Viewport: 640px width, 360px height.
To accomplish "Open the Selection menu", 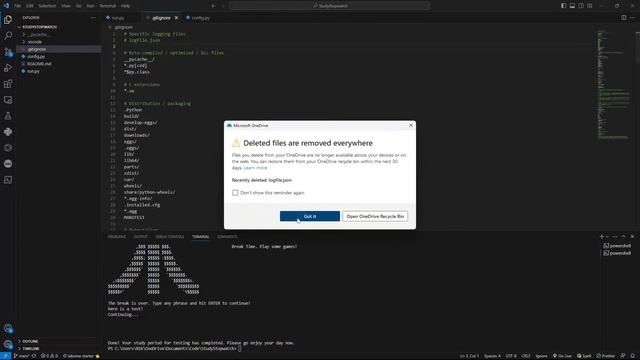I will (47, 6).
